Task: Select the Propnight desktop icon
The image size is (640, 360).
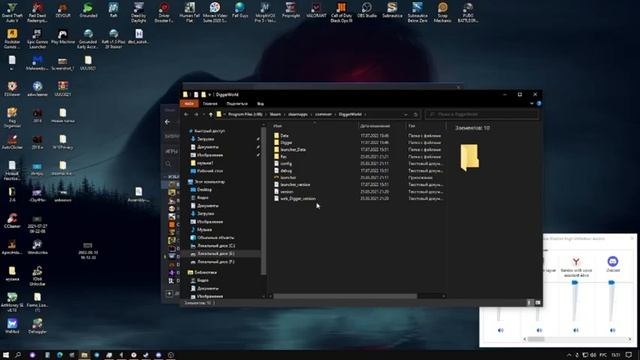Action: (x=291, y=10)
